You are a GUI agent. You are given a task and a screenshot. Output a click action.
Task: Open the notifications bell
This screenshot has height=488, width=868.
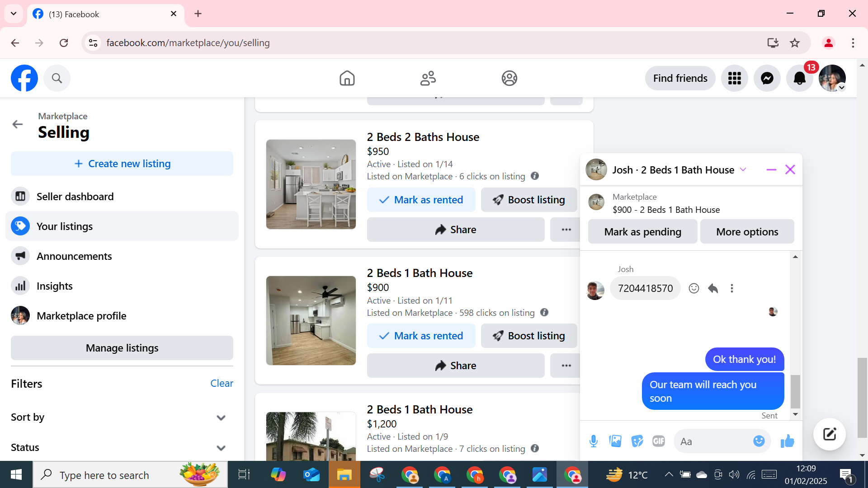(799, 78)
